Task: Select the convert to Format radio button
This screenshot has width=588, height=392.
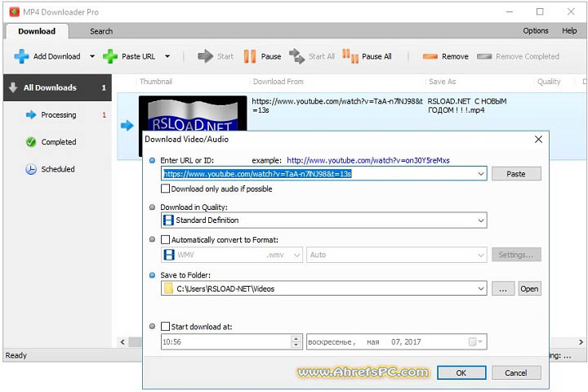Action: pos(152,239)
